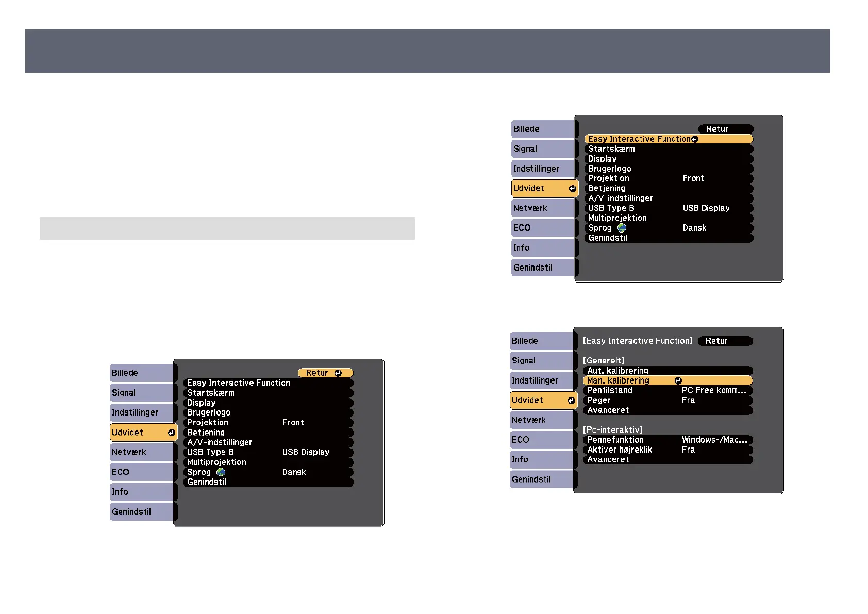Viewport: 868px width, 614px height.
Task: Click enter icon on Man. kalibrering row
Action: (x=678, y=381)
